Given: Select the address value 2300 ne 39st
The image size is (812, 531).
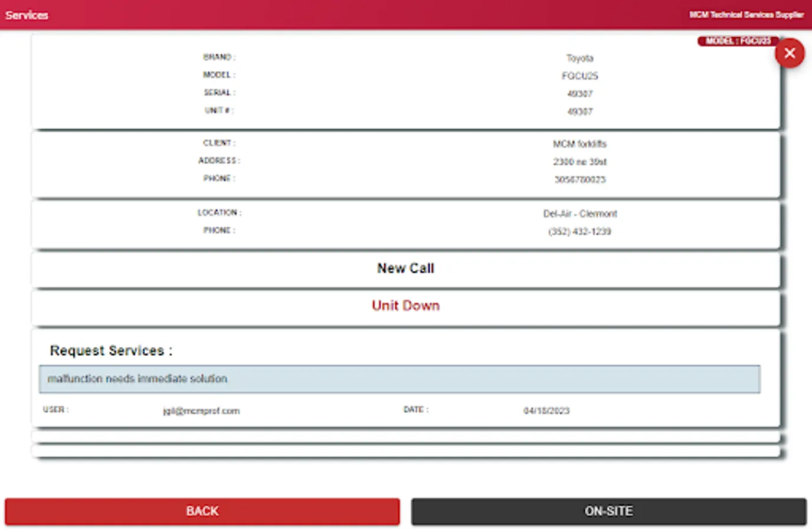Looking at the screenshot, I should click(579, 162).
